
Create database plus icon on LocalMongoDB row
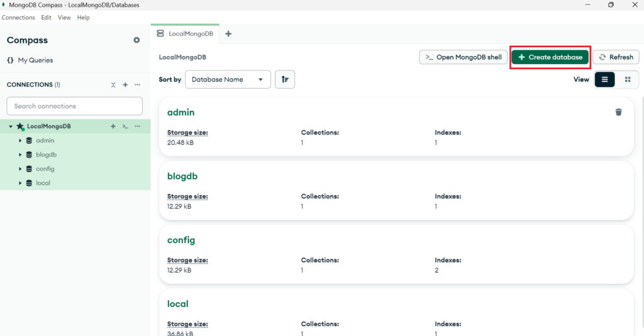pyautogui.click(x=113, y=126)
